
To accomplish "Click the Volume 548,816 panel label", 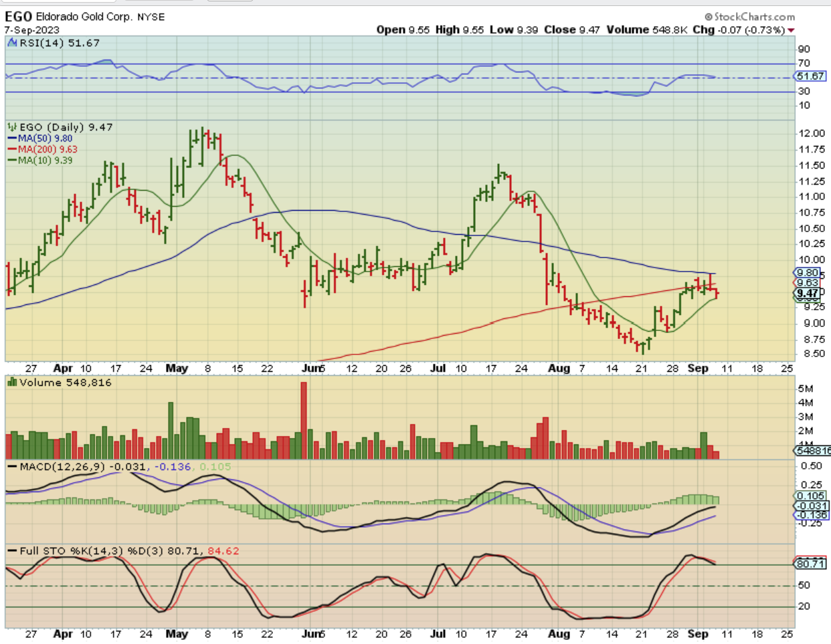I will coord(66,383).
